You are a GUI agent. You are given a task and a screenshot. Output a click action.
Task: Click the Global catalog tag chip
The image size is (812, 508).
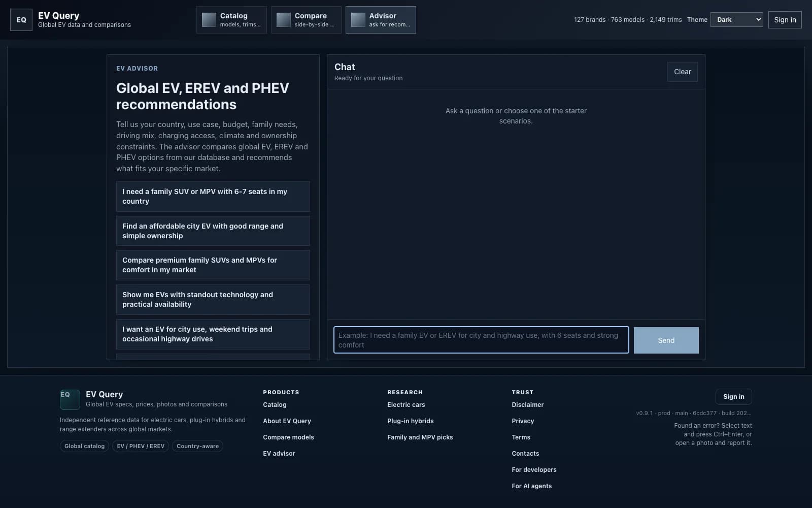point(84,446)
